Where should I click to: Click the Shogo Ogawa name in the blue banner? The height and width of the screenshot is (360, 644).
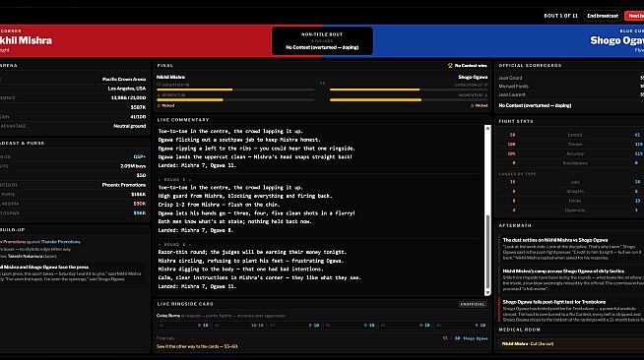pyautogui.click(x=616, y=40)
